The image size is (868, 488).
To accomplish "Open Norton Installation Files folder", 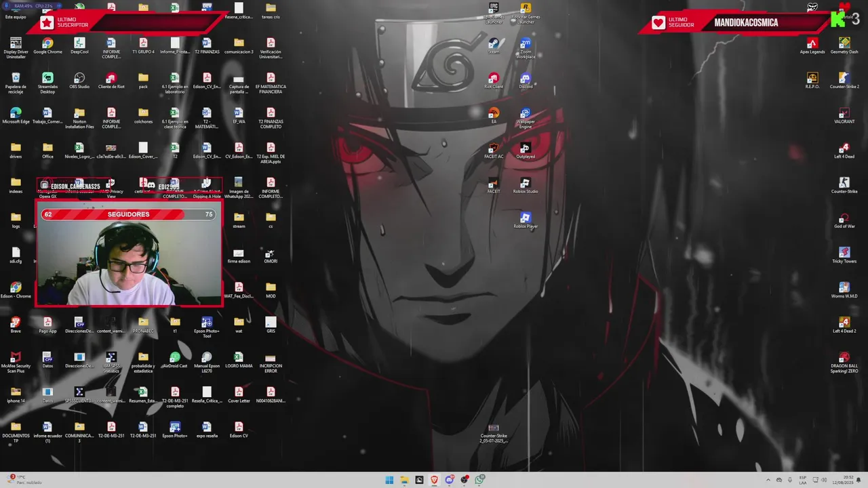I will pyautogui.click(x=79, y=118).
